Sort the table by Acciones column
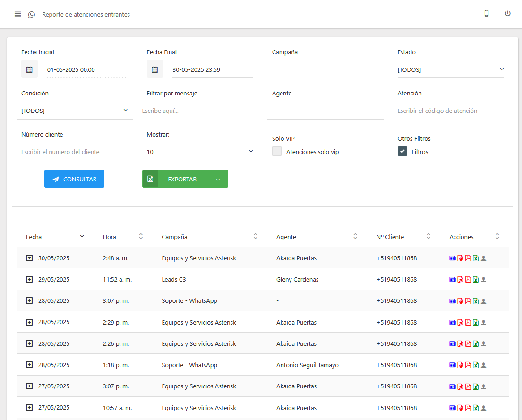 474,237
